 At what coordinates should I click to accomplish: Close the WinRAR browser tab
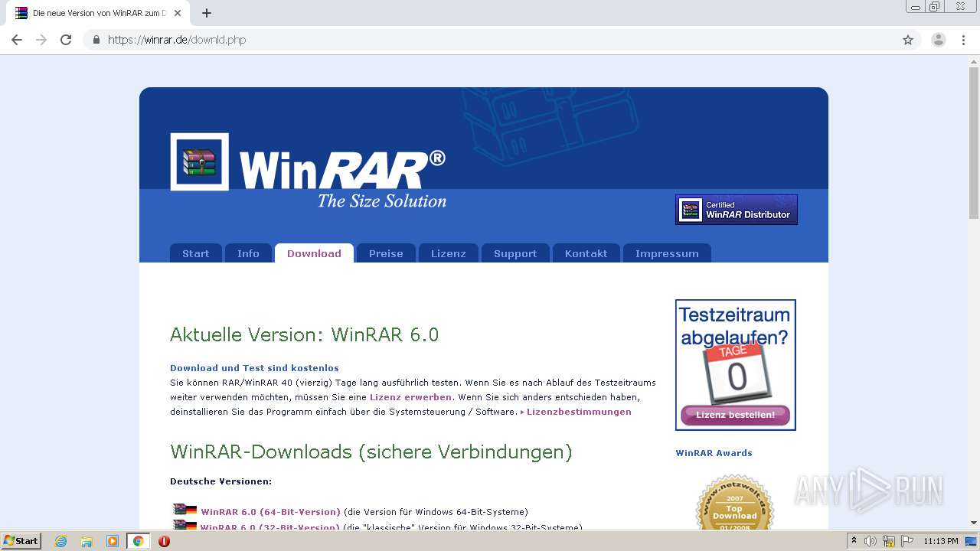(x=178, y=13)
